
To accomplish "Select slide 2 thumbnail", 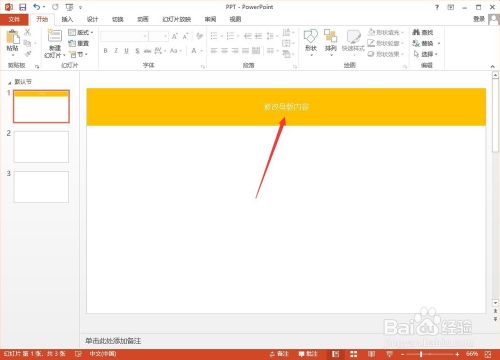I will coord(41,147).
